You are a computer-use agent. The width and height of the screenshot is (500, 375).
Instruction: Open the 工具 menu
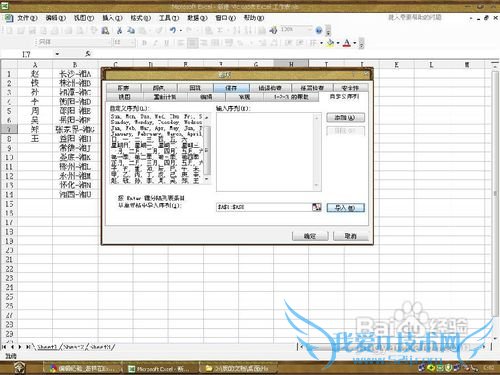[169, 18]
